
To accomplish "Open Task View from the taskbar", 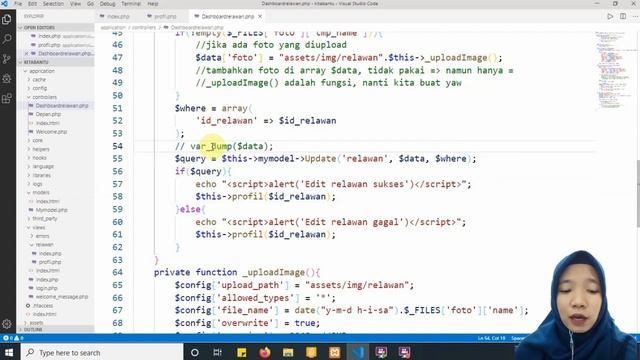I will 218,352.
